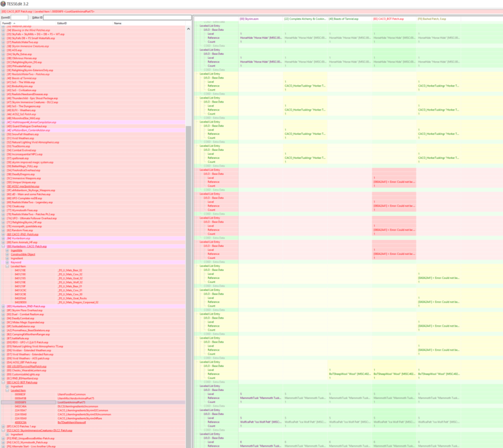Screen dimensions: 503x448
Task: Expand the DeadlyCombat.esp node
Action: (3, 319)
